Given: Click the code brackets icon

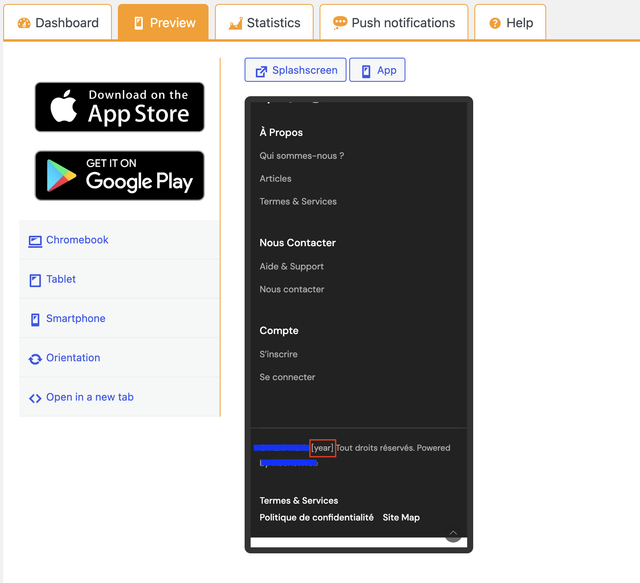Looking at the screenshot, I should point(35,398).
